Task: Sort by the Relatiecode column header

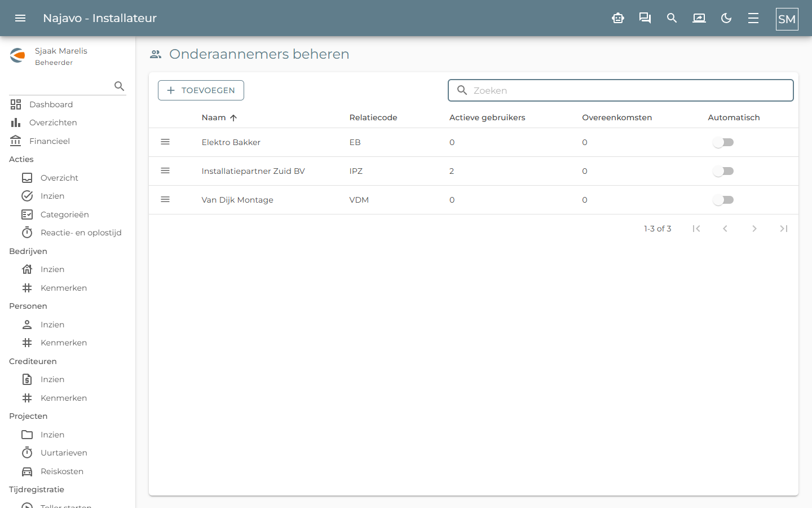Action: 373,117
